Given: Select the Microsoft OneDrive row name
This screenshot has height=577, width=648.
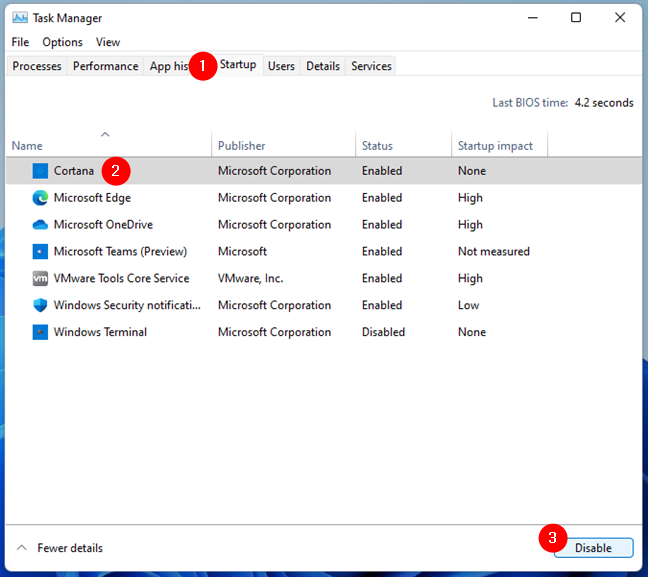Looking at the screenshot, I should tap(103, 224).
